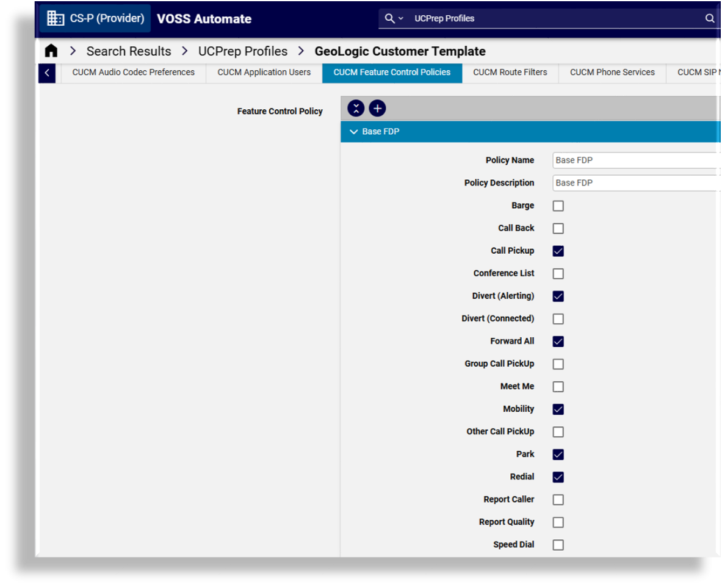The image size is (722, 588).
Task: Go to Search Results breadcrumb link
Action: [129, 51]
